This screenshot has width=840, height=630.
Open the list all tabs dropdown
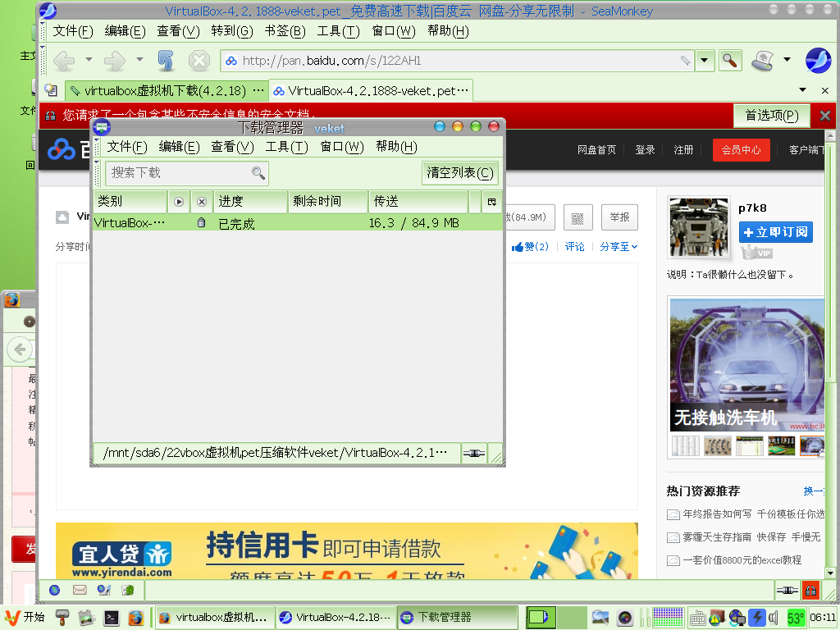click(x=802, y=90)
